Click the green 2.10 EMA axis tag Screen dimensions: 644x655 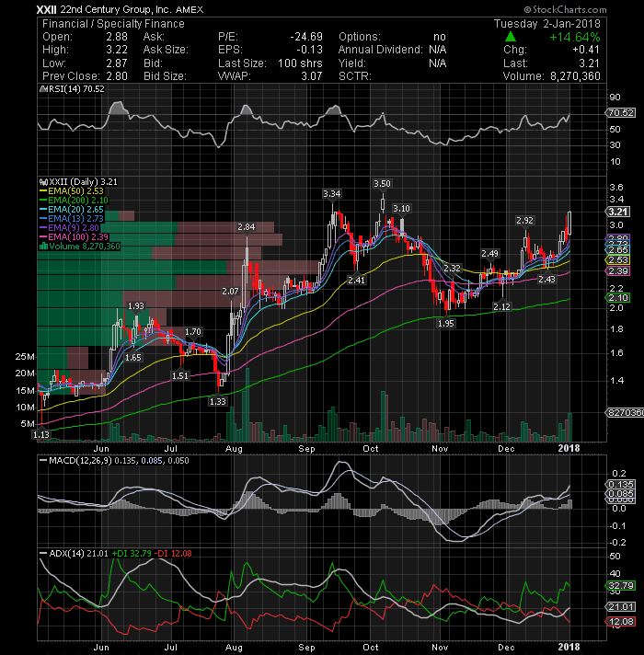click(618, 298)
